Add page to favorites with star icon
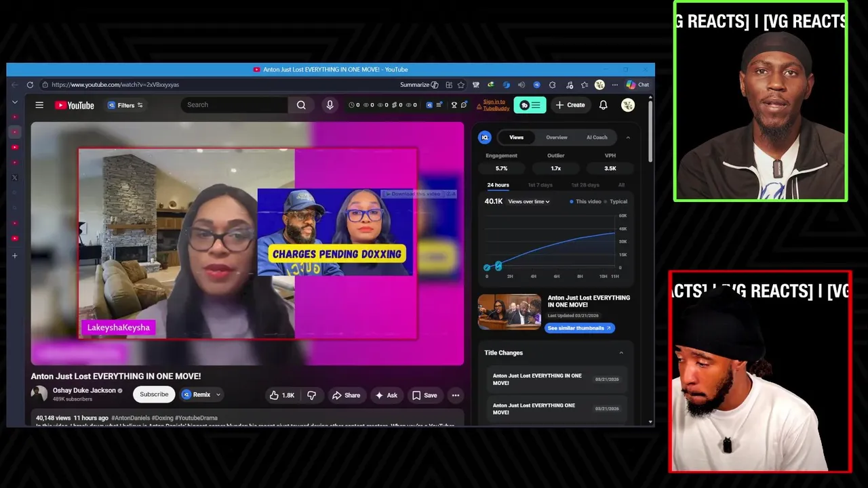 coord(461,85)
